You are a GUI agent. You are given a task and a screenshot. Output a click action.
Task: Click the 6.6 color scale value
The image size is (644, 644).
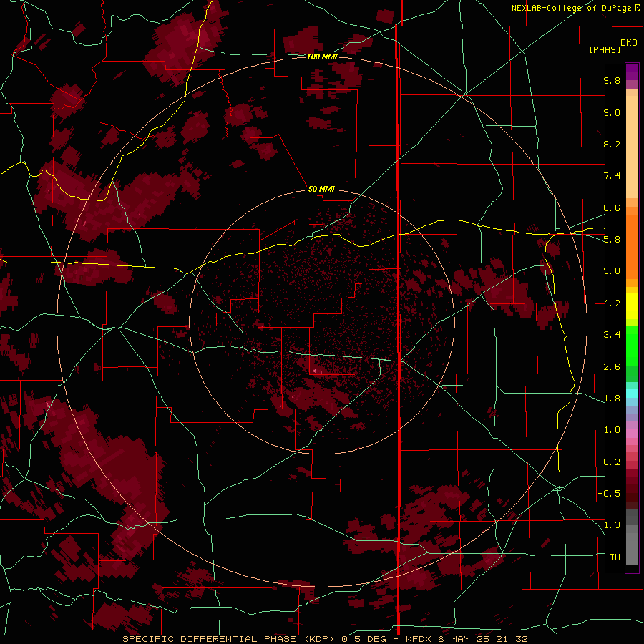[612, 208]
